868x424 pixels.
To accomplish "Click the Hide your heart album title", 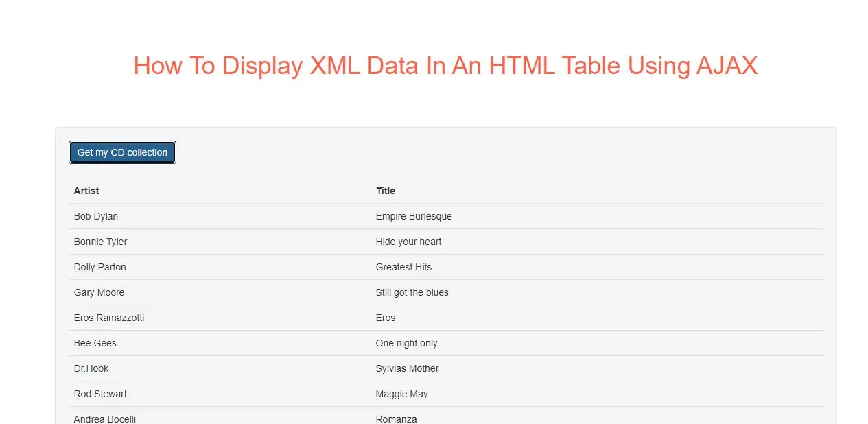I will tap(408, 242).
